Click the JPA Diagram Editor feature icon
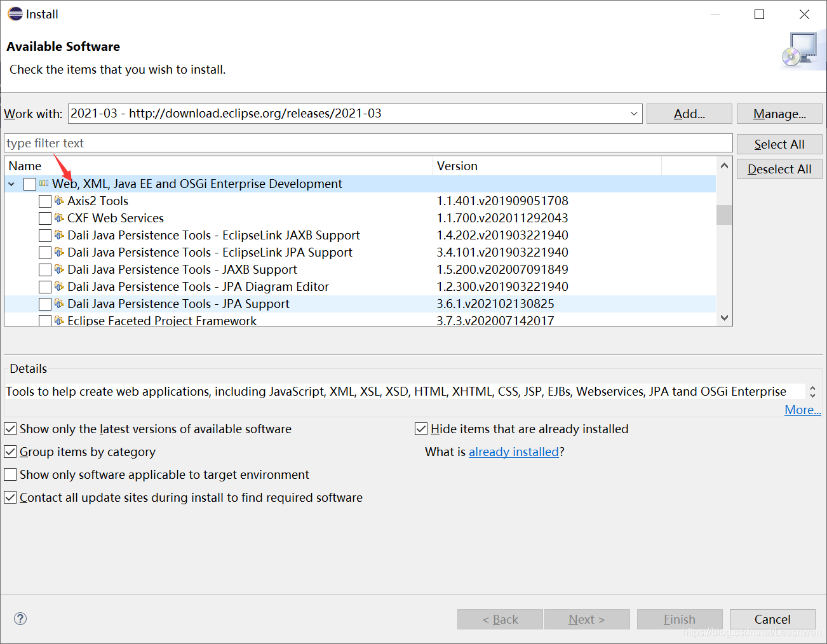Image resolution: width=827 pixels, height=644 pixels. [59, 286]
